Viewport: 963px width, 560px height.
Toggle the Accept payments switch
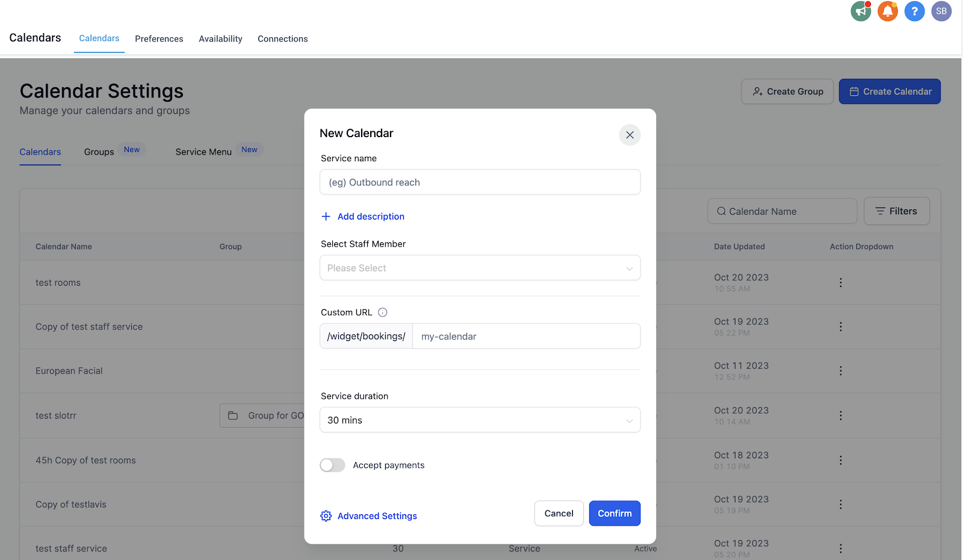point(332,465)
